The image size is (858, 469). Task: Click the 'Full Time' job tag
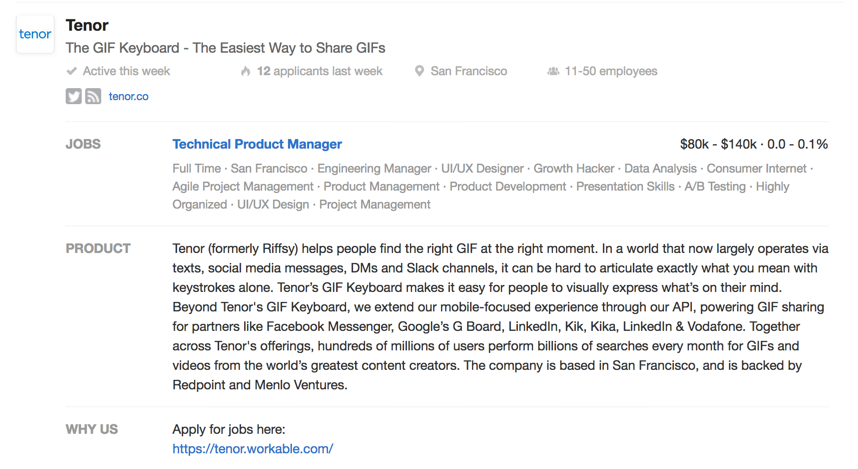[196, 169]
